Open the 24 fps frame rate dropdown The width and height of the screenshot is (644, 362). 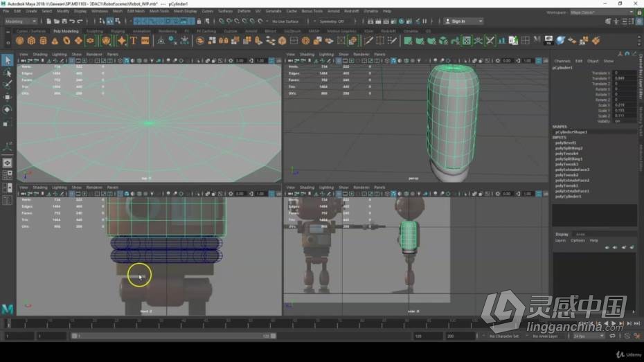[x=589, y=336]
